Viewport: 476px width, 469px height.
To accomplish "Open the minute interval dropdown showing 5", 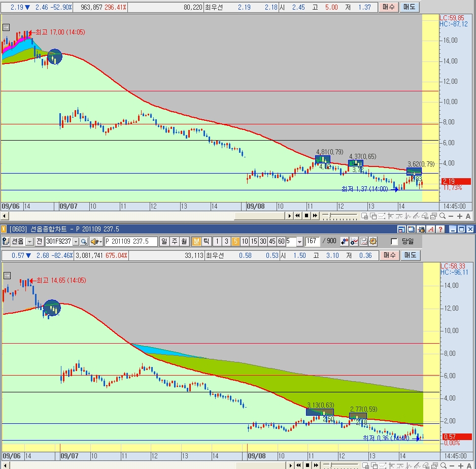I will [x=299, y=242].
